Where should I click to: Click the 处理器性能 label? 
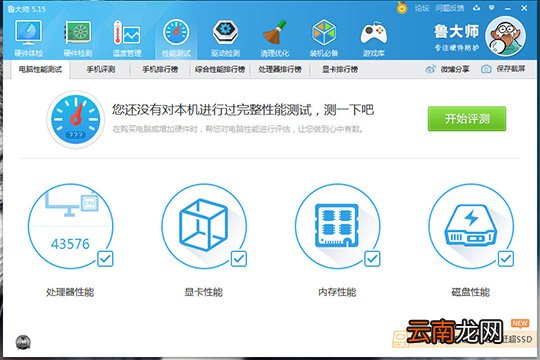click(x=70, y=292)
